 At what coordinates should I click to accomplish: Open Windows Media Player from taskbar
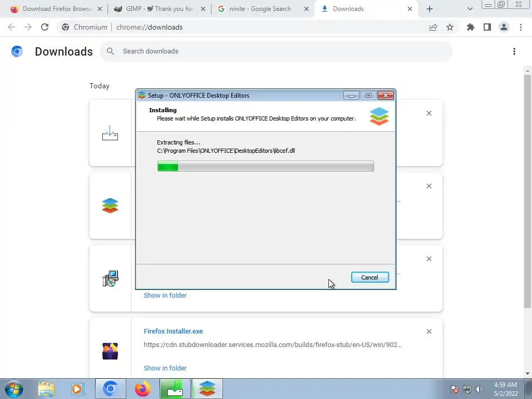click(77, 389)
